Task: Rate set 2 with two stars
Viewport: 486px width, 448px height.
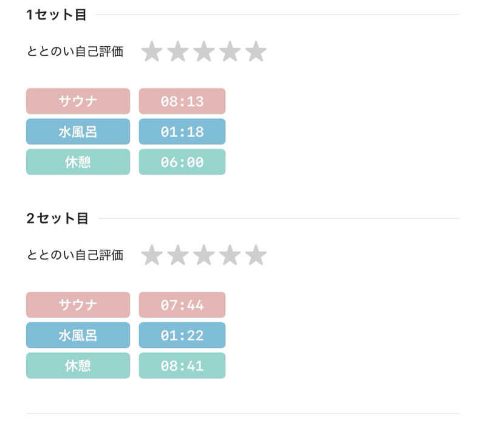Action: click(x=178, y=255)
